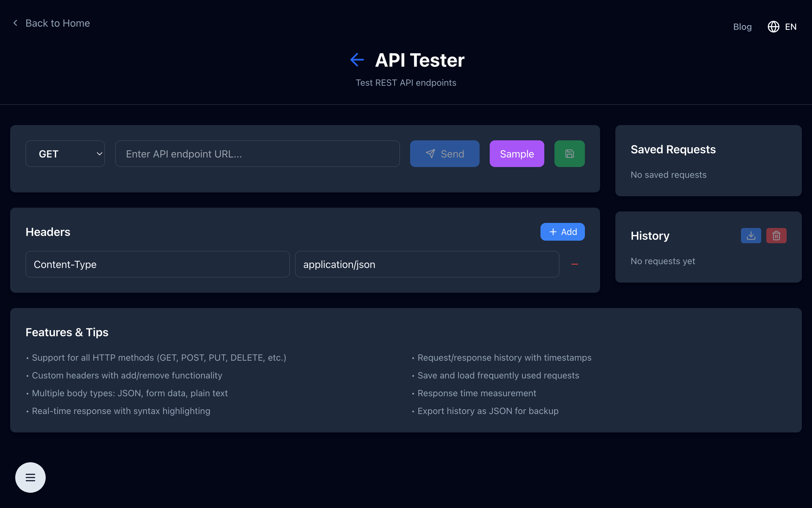Image resolution: width=812 pixels, height=508 pixels.
Task: Click the History heading
Action: click(x=650, y=236)
